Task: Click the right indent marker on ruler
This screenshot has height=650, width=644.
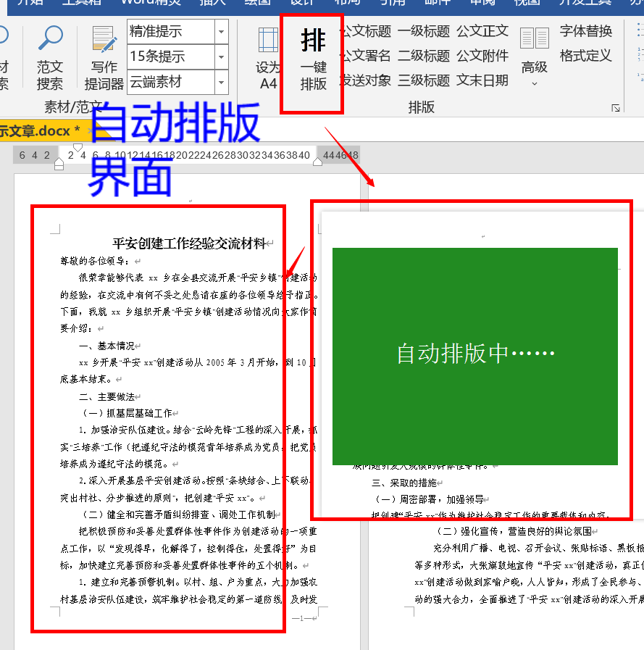Action: pyautogui.click(x=317, y=162)
